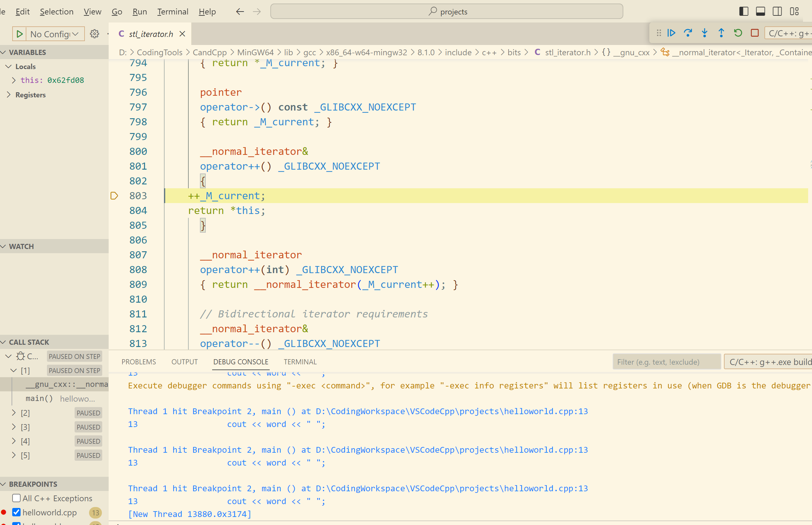Open the Help menu
The height and width of the screenshot is (525, 812).
click(207, 12)
